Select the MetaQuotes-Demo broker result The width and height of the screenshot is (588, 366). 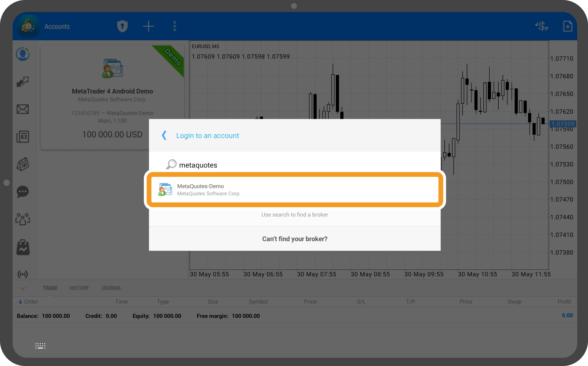(x=294, y=190)
